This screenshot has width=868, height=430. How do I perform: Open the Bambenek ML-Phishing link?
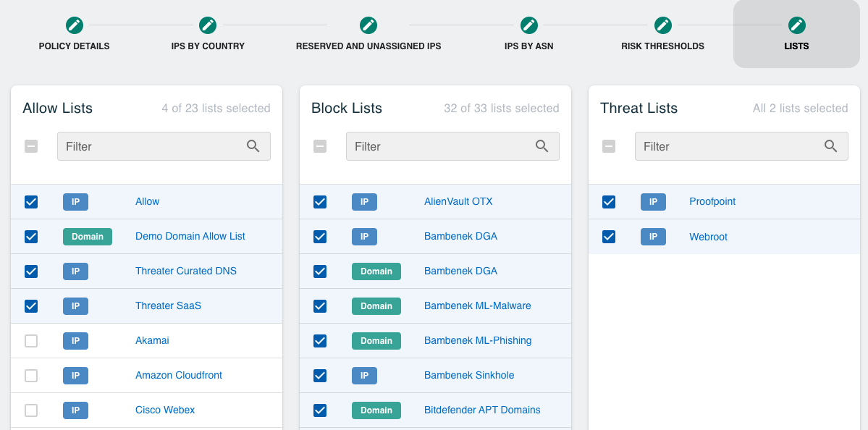pos(478,340)
